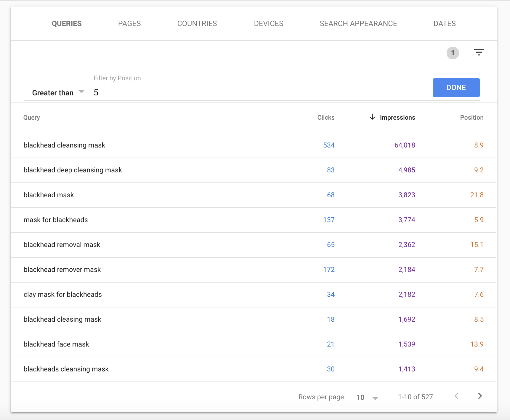Screen dimensions: 510x420
Task: Select the blackhead face mask query row
Action: [x=56, y=344]
